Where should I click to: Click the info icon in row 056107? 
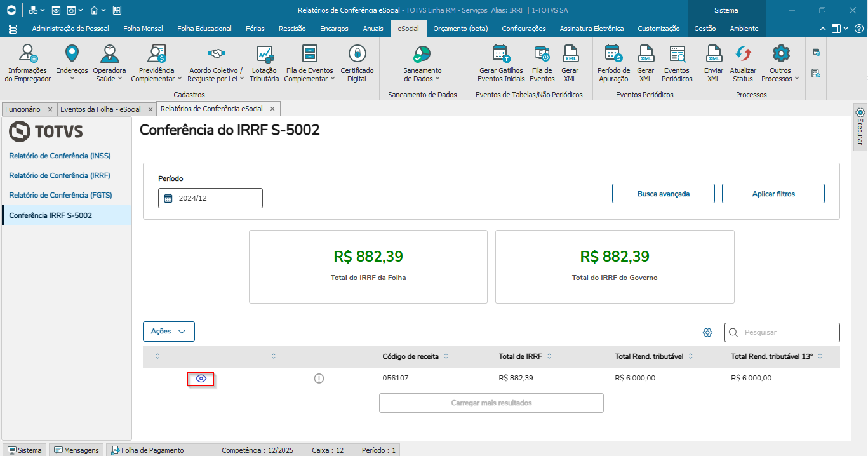[x=319, y=379]
